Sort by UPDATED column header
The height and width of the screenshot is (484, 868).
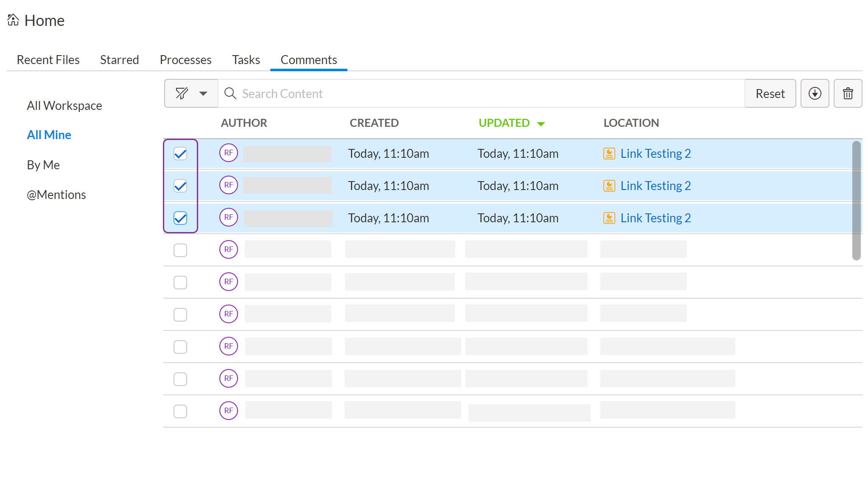504,123
